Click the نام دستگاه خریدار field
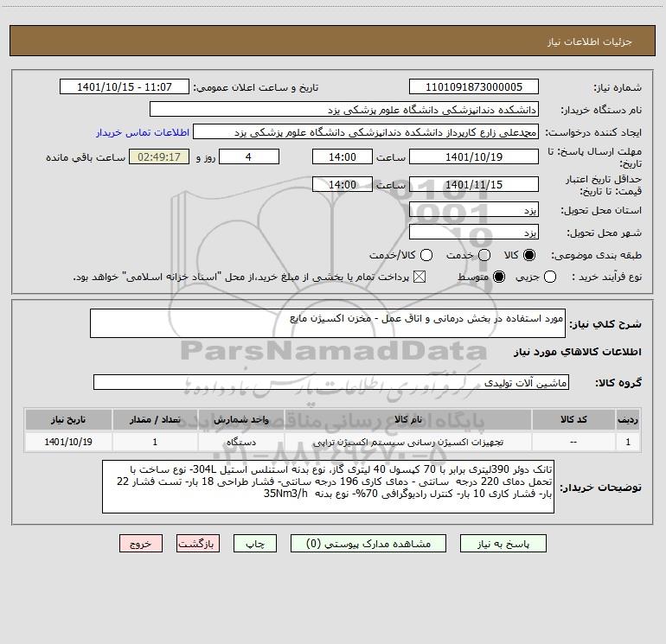This screenshot has width=666, height=644. click(344, 109)
